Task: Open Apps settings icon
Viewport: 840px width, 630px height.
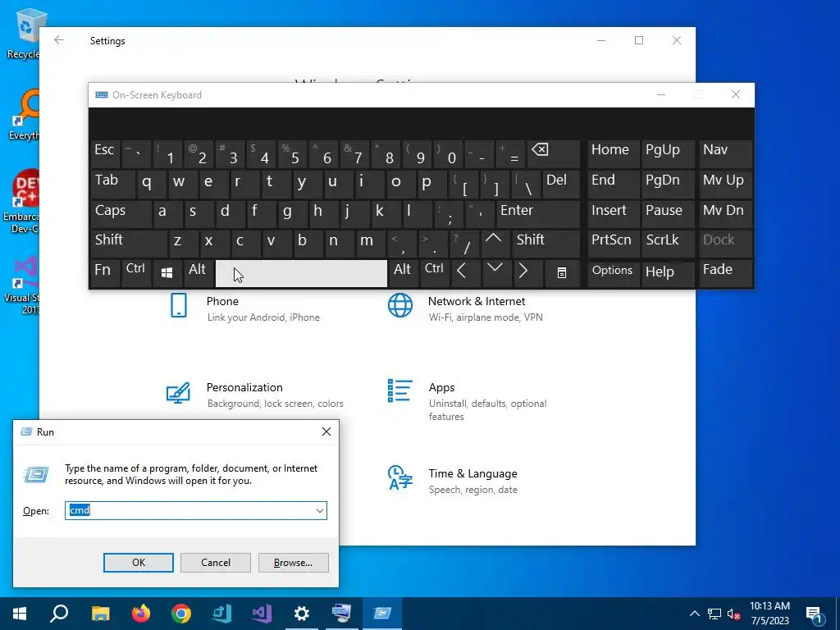Action: click(x=400, y=390)
